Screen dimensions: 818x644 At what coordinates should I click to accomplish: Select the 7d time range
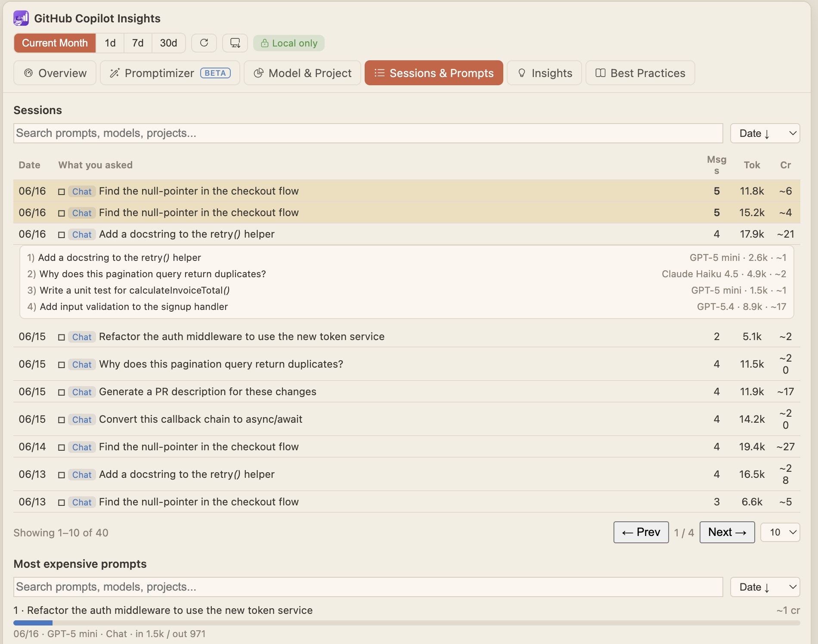click(138, 43)
